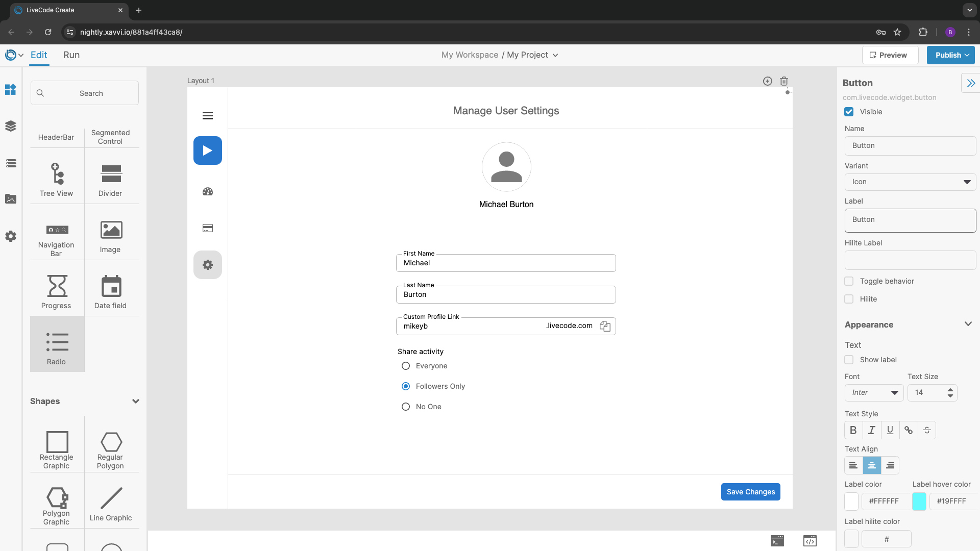Click the Preview button
The height and width of the screenshot is (551, 980).
point(890,55)
